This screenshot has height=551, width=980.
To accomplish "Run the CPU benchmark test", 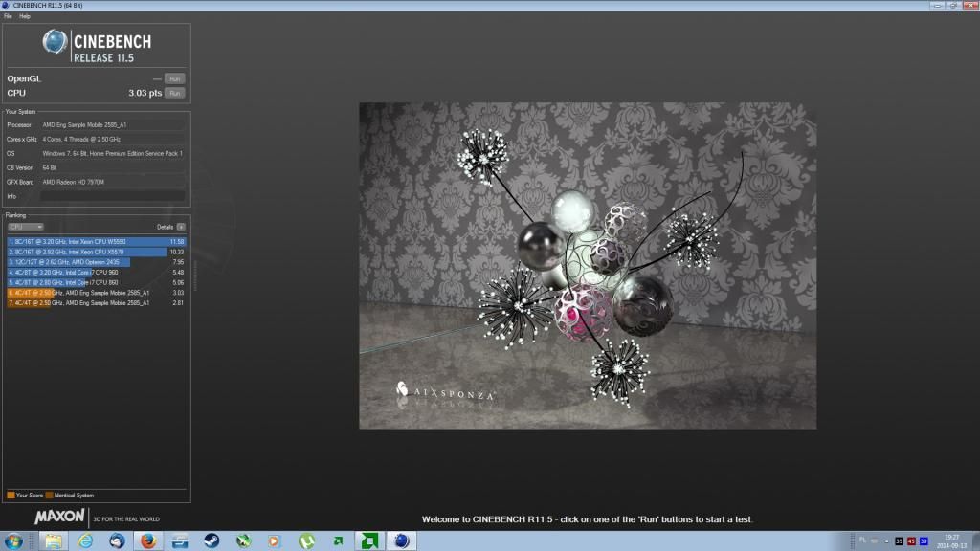I will (174, 93).
